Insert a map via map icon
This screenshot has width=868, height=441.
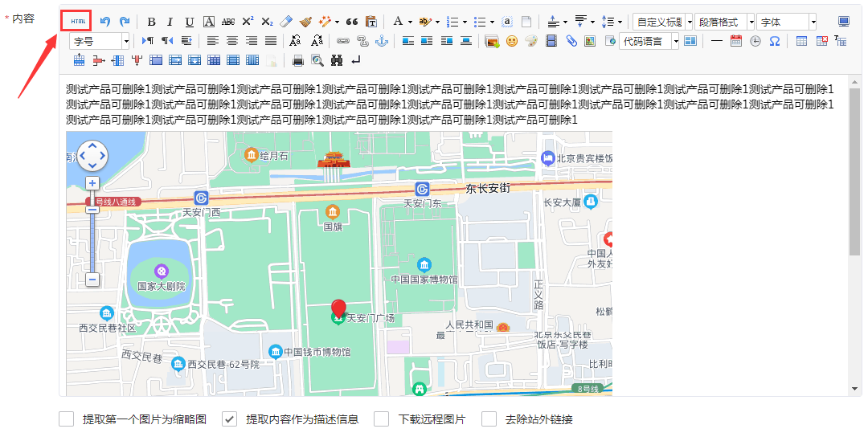[x=590, y=41]
